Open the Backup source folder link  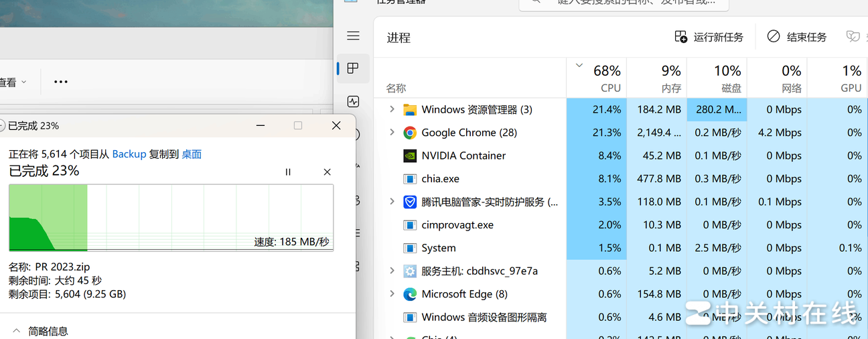coord(129,154)
